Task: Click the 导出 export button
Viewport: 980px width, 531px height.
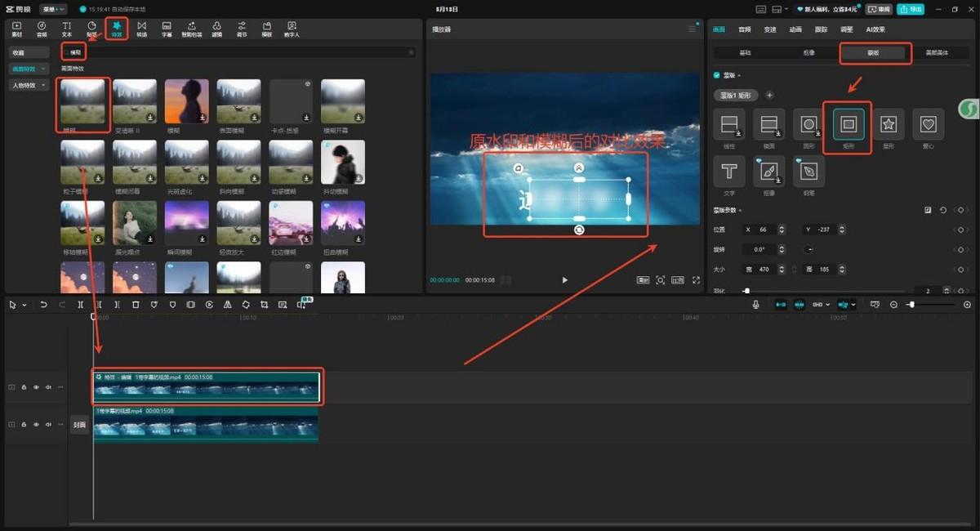Action: pos(910,9)
